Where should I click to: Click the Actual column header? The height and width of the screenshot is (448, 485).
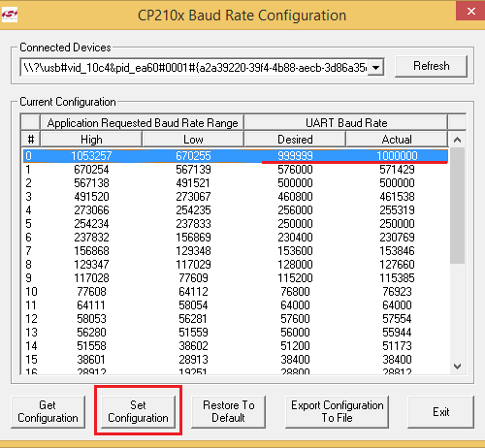pyautogui.click(x=397, y=140)
